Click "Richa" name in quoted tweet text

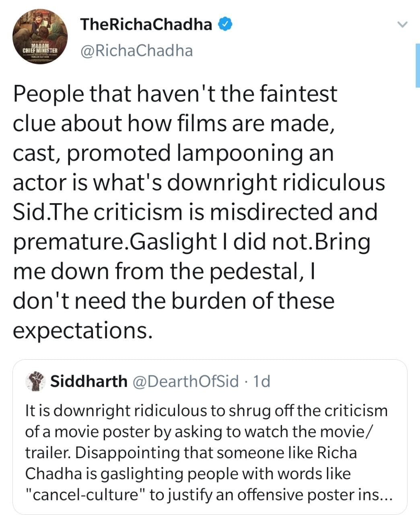[x=337, y=453]
